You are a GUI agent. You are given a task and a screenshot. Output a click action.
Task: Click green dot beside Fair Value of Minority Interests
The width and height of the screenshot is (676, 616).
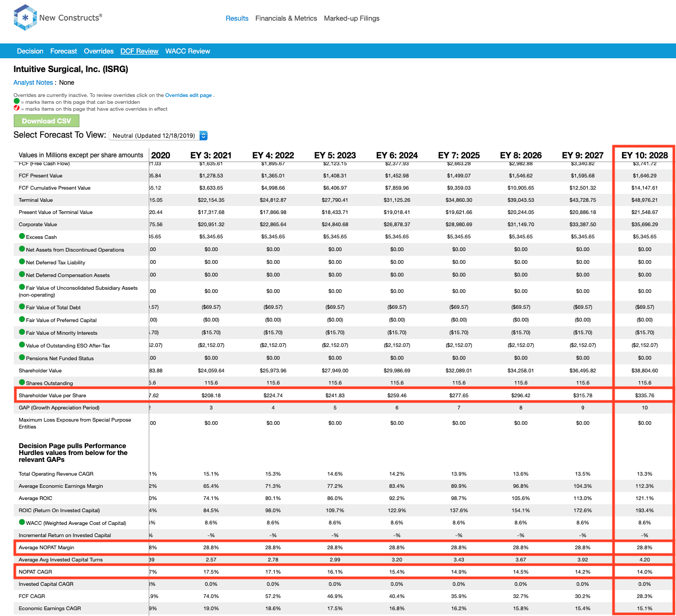click(22, 332)
